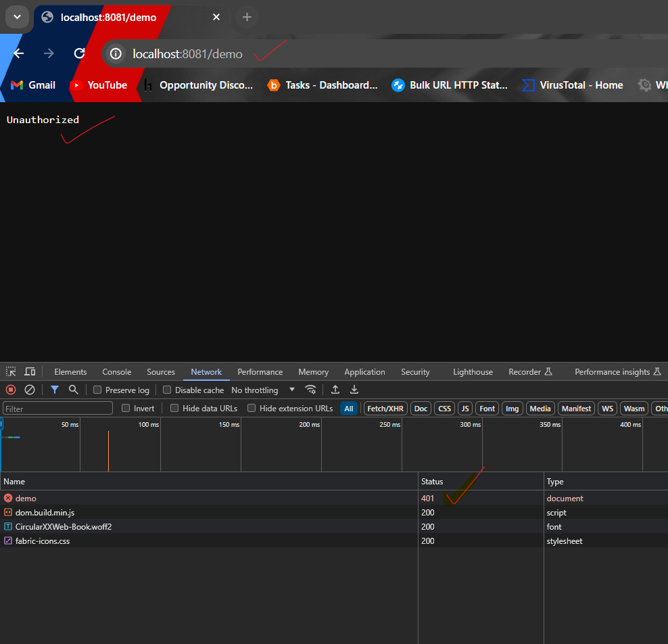Open the Tasks - Dashboard bookmark
The width and height of the screenshot is (668, 644).
(323, 85)
